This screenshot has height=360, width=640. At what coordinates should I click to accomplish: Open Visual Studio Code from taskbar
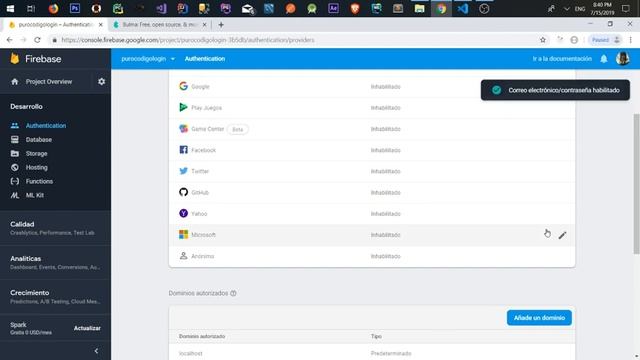(x=463, y=8)
